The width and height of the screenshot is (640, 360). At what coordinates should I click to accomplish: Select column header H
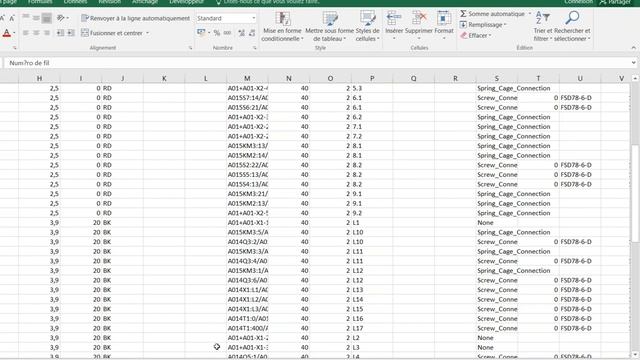coord(39,78)
